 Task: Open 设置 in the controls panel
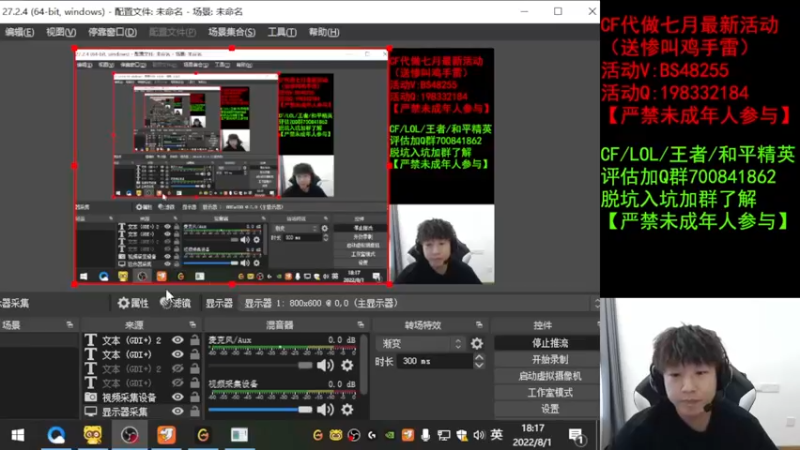[x=549, y=409]
